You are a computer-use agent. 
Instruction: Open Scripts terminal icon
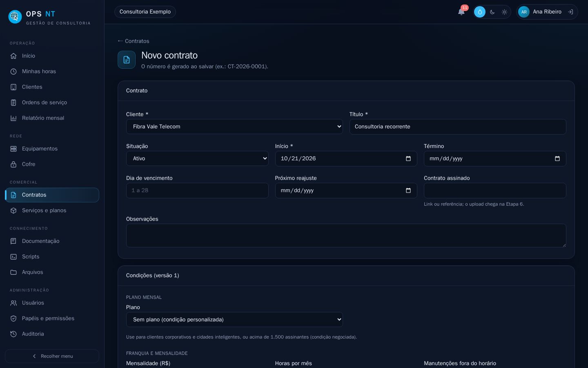13,257
